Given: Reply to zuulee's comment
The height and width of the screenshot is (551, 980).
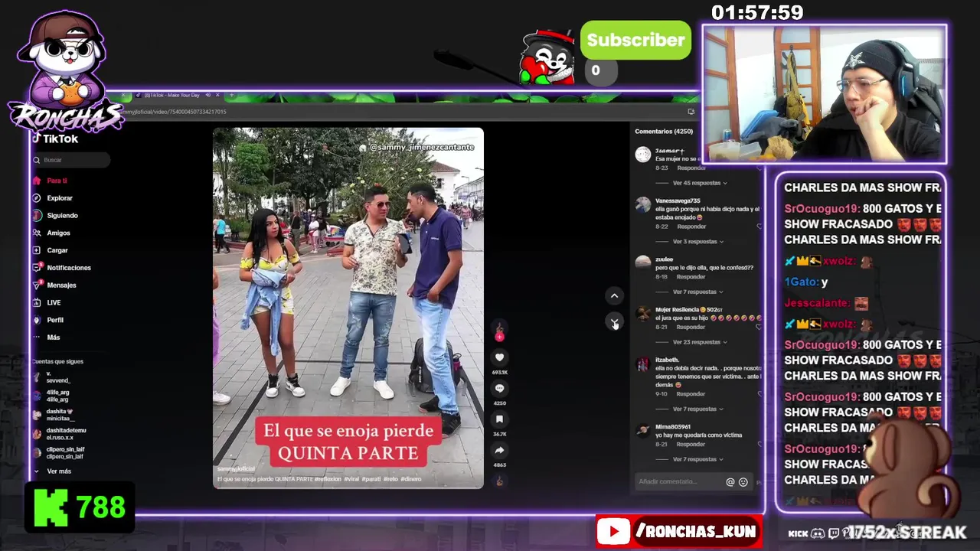Looking at the screenshot, I should click(x=691, y=277).
